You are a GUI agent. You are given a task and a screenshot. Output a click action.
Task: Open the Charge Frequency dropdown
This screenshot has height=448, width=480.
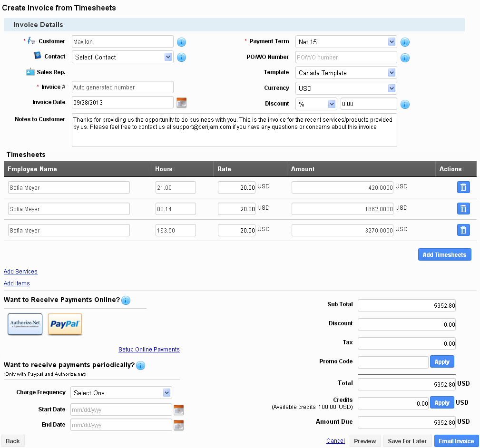(x=121, y=393)
